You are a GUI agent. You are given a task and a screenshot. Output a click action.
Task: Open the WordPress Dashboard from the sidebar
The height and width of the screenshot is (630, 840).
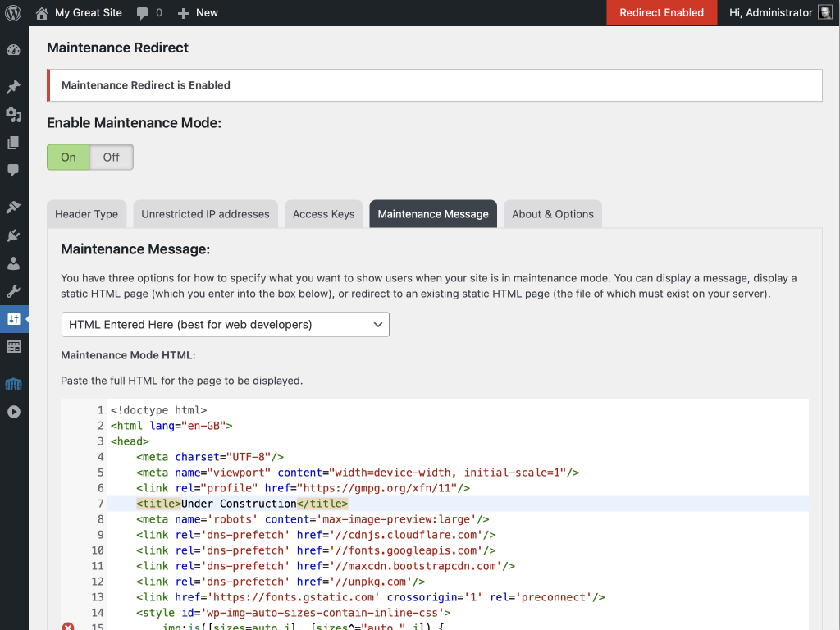[x=14, y=50]
